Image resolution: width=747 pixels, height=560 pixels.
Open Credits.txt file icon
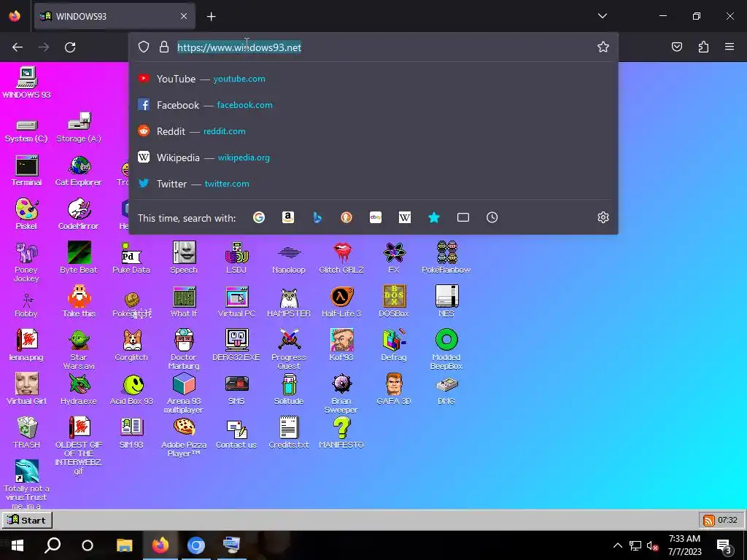pos(289,427)
